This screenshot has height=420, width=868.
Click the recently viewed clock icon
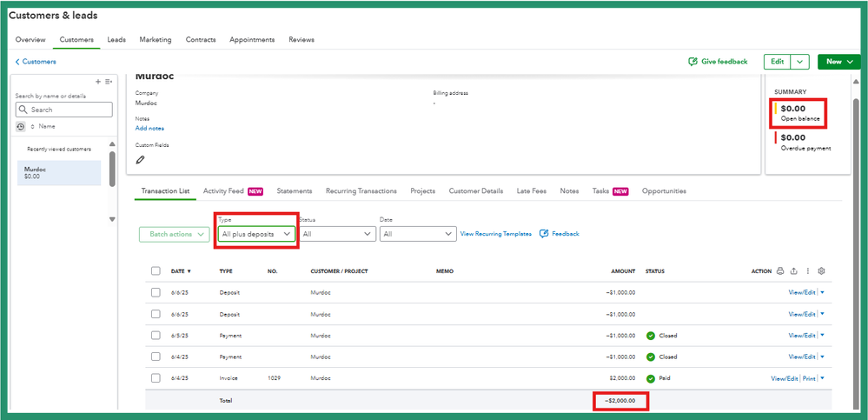coord(21,127)
